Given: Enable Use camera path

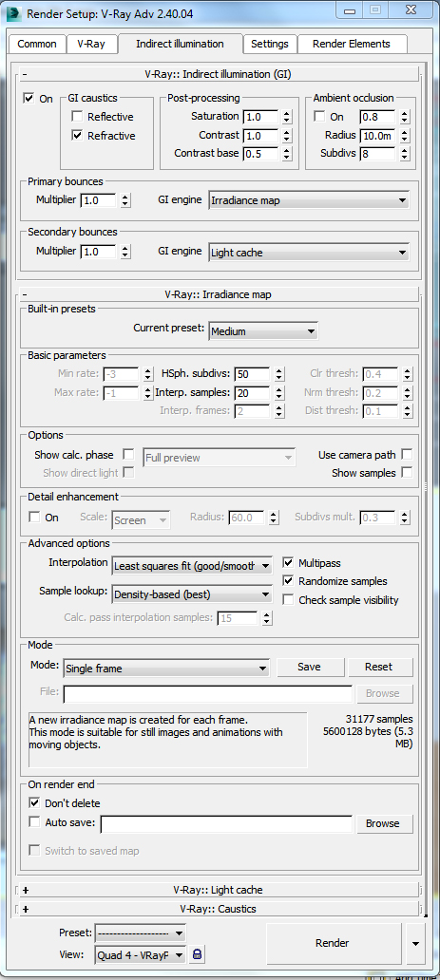Looking at the screenshot, I should (407, 454).
